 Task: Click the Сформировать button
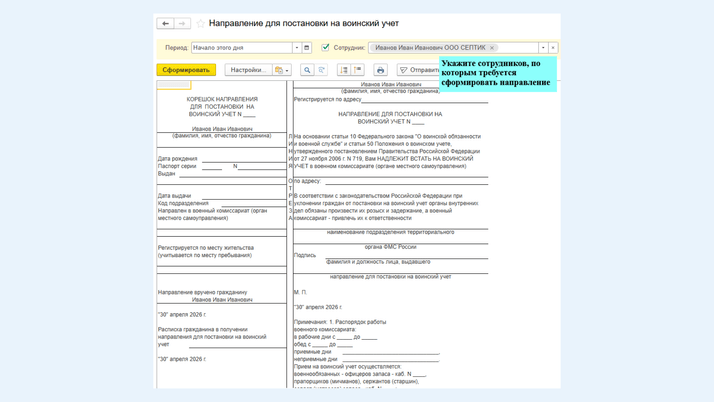[x=186, y=70]
